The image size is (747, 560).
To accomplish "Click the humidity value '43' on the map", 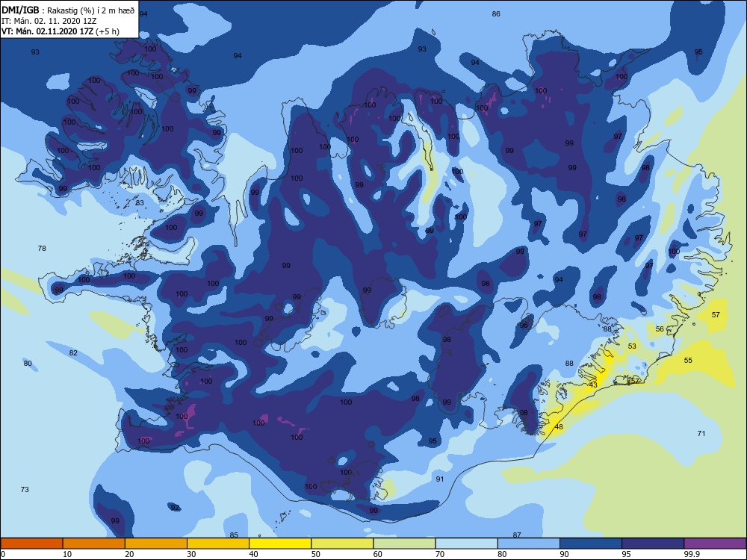I will (x=593, y=385).
